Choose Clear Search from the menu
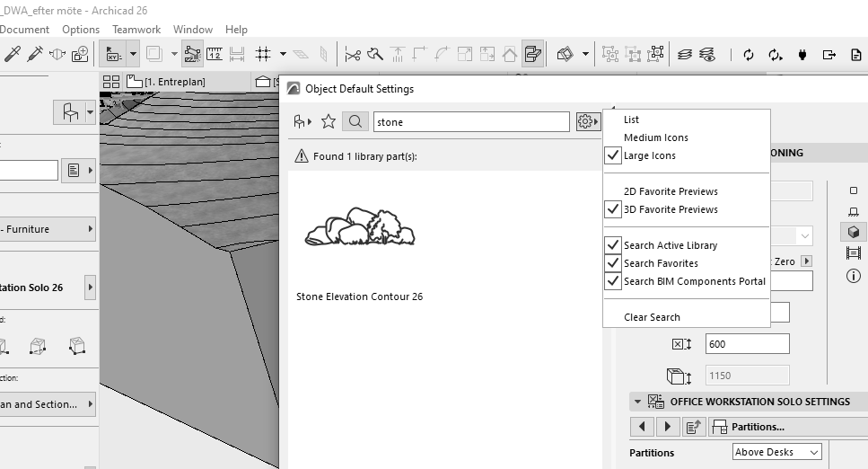Screen dimensions: 868x469 (652, 317)
